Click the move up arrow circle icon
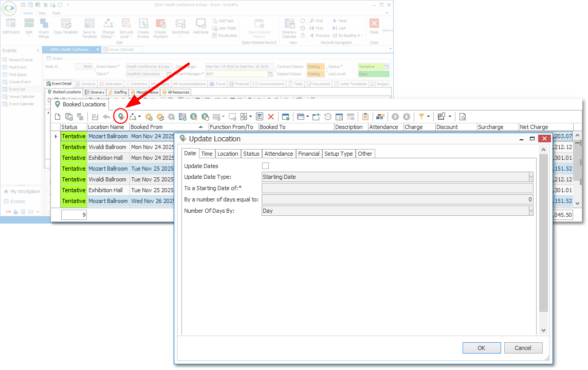The image size is (588, 370). [395, 117]
